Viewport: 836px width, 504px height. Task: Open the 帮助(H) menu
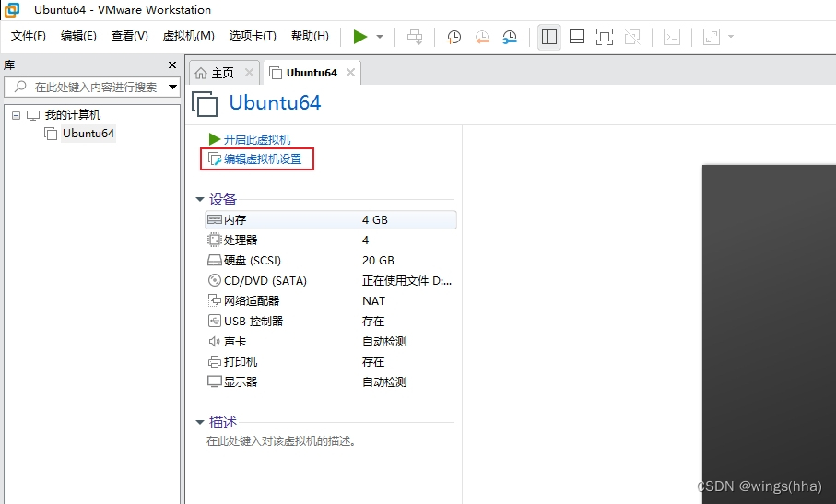pyautogui.click(x=310, y=36)
